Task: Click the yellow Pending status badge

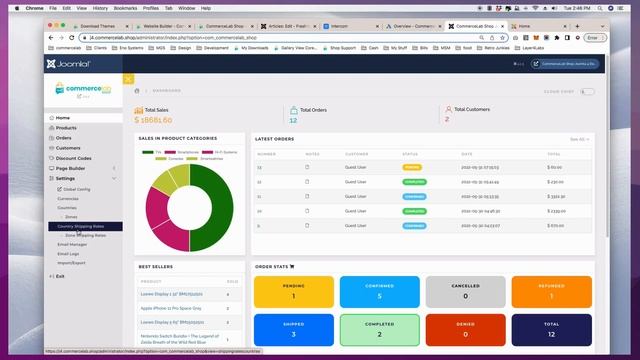Action: (x=412, y=167)
